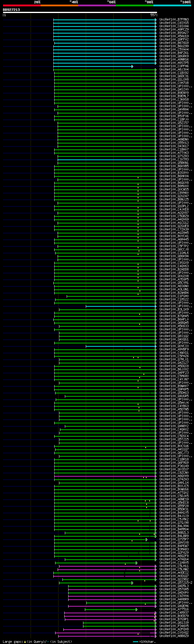The width and height of the screenshot is (194, 644).
Task: Click the green ~80% identity legend segment
Action: (134, 5)
